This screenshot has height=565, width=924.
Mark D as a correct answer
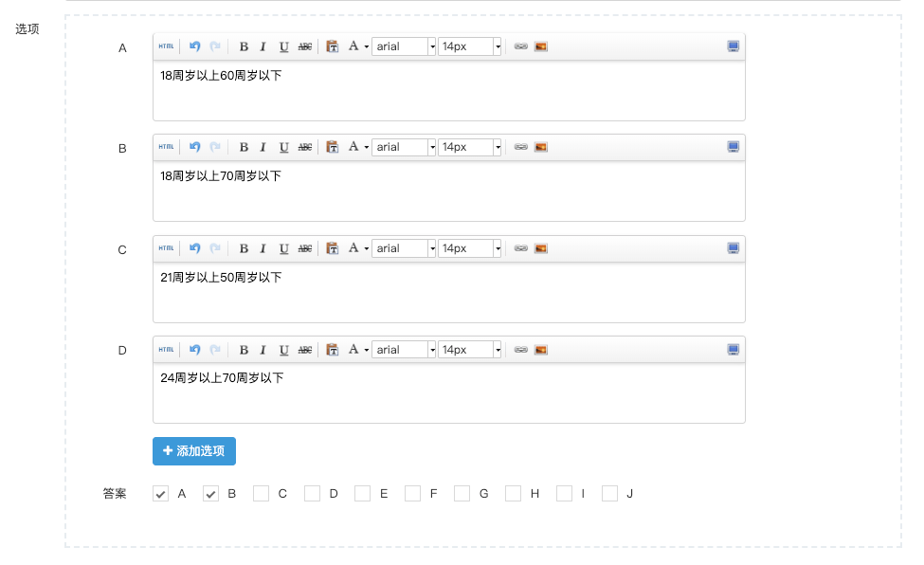point(313,494)
